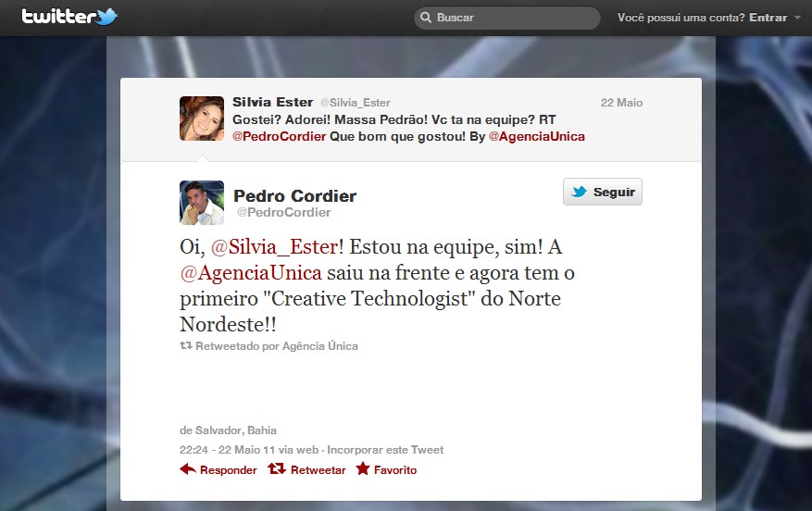
Task: Click the search magnifier icon
Action: (426, 18)
